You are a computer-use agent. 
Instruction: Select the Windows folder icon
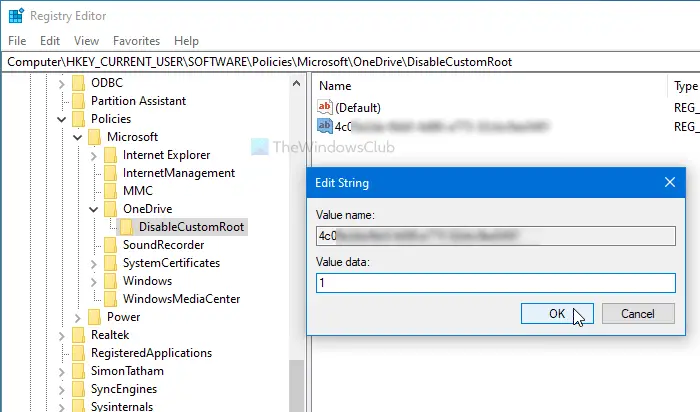[x=111, y=281]
